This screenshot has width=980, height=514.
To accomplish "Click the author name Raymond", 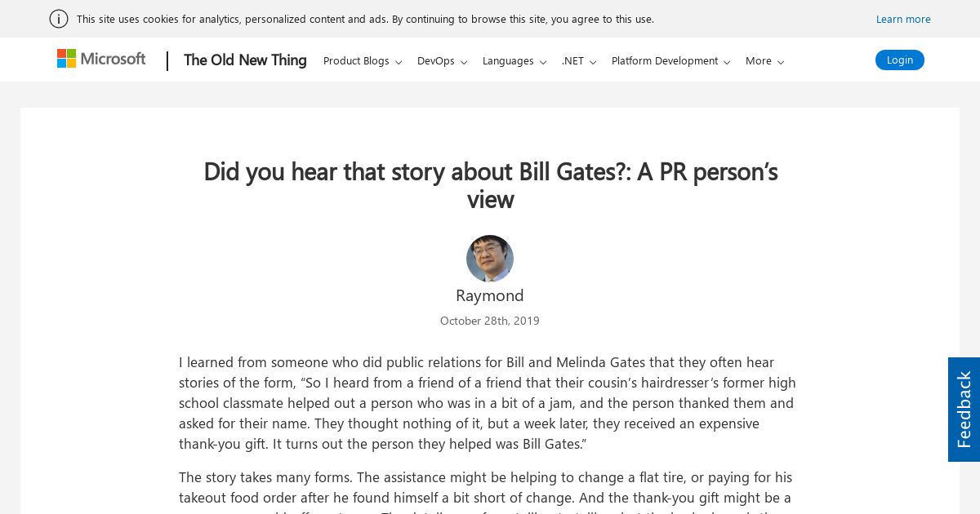I will tap(490, 295).
